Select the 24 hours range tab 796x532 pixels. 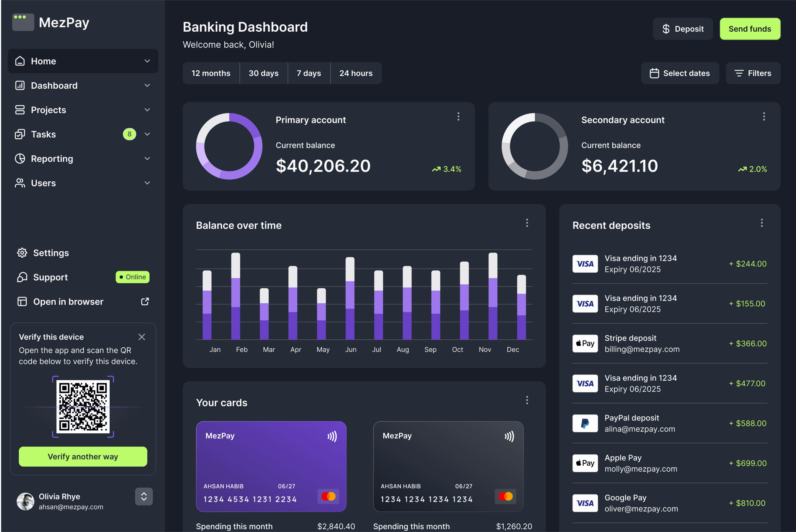[356, 73]
